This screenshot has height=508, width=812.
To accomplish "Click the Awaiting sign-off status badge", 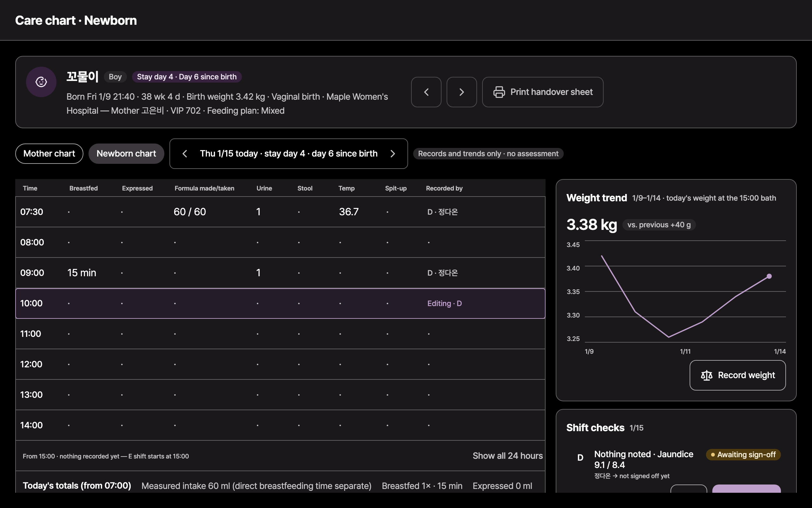I will coord(743,455).
